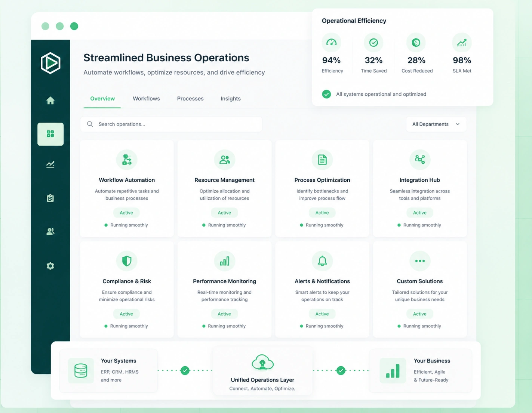
Task: Open the settings gear in the sidebar
Action: [50, 266]
